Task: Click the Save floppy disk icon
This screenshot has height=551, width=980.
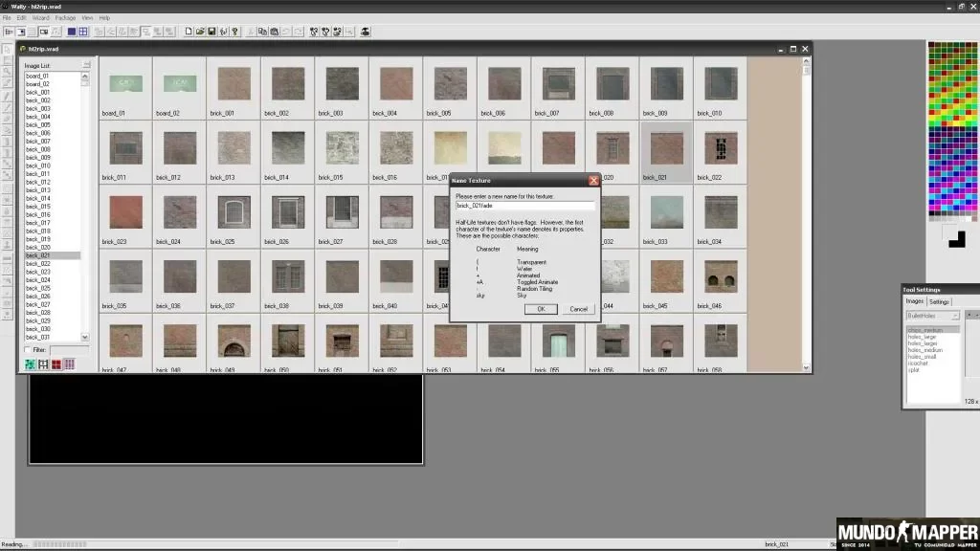Action: pyautogui.click(x=212, y=32)
